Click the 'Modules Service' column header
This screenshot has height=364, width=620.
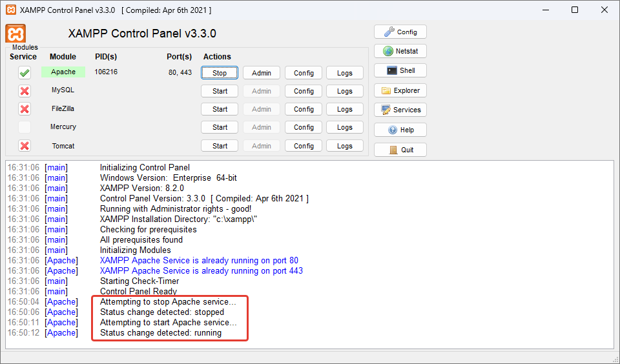[x=23, y=57]
